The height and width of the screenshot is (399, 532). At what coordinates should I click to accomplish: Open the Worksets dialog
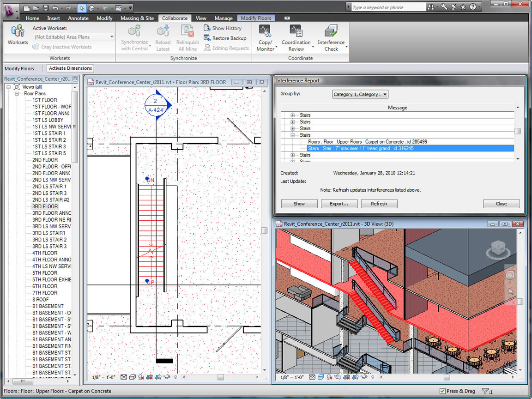click(x=17, y=34)
